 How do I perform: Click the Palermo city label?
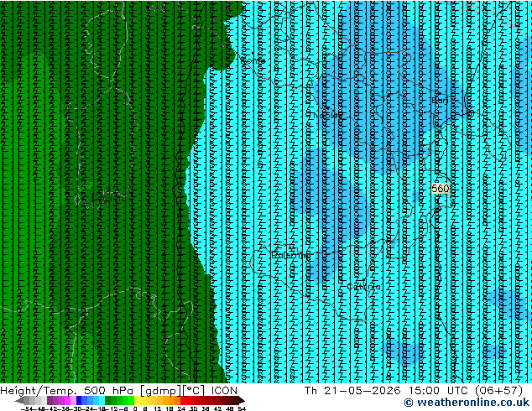point(291,255)
